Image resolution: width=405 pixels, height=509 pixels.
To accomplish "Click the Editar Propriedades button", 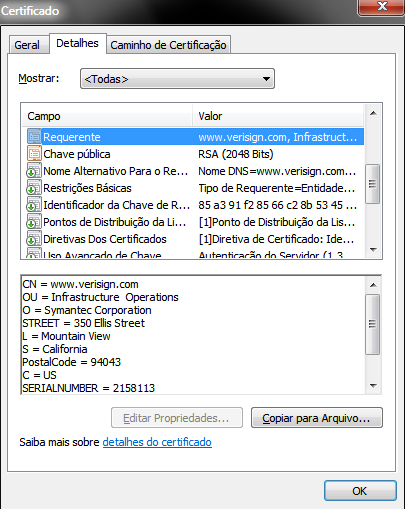I will pyautogui.click(x=176, y=418).
